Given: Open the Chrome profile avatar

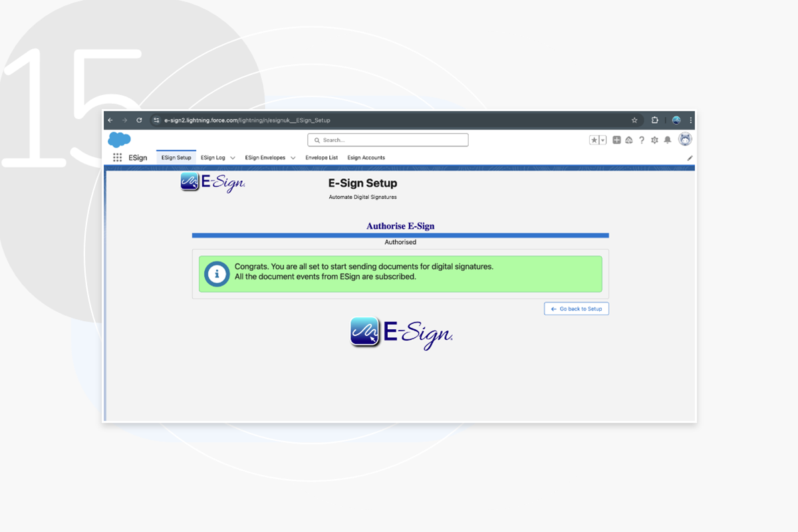Looking at the screenshot, I should tap(676, 120).
